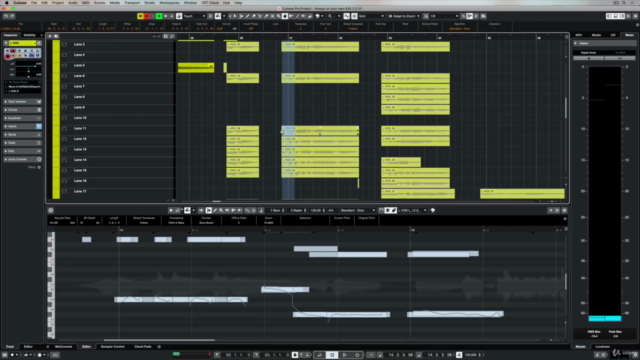Adjust the inspector track volume slider
Screen dimensions: 640x360
point(28,65)
